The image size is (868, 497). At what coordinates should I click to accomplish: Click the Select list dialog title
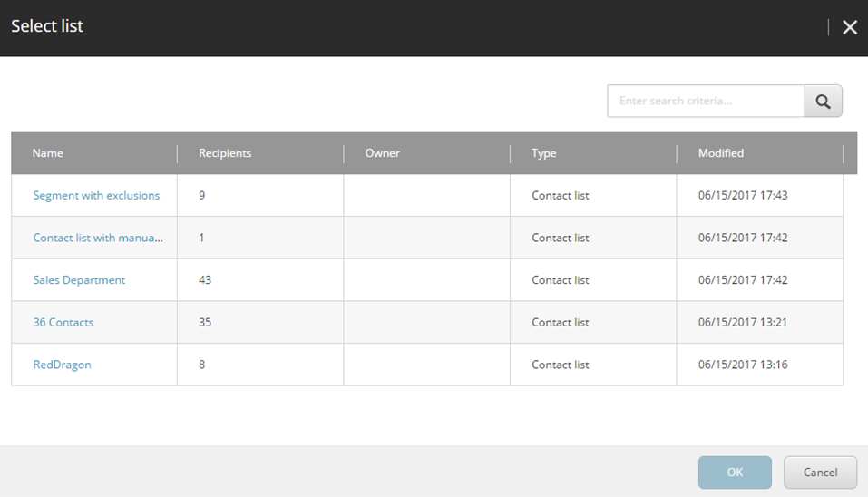tap(47, 26)
